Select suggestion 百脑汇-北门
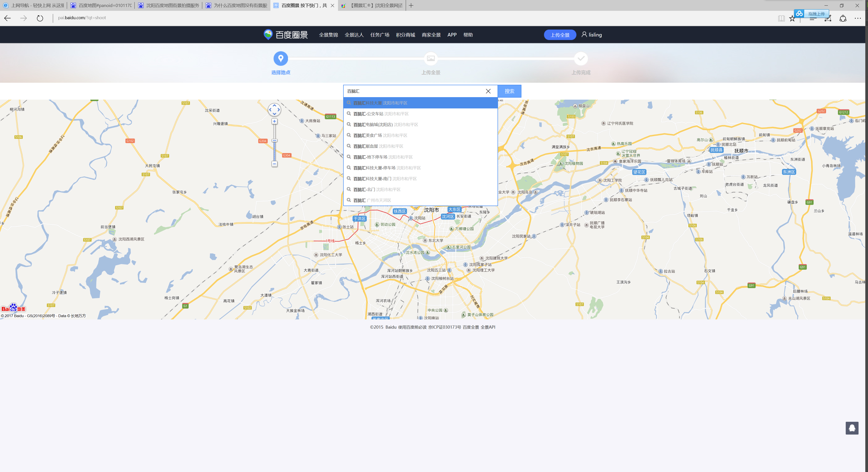This screenshot has height=472, width=868. (420, 189)
